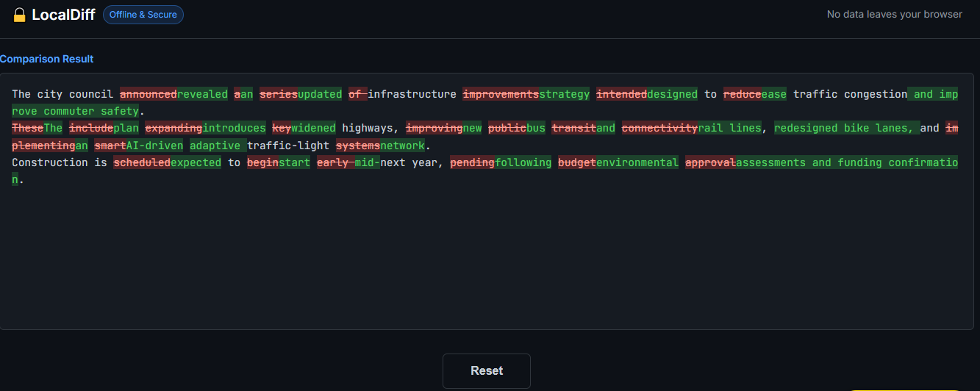Click the added word 'designed'
The height and width of the screenshot is (391, 980).
point(673,94)
